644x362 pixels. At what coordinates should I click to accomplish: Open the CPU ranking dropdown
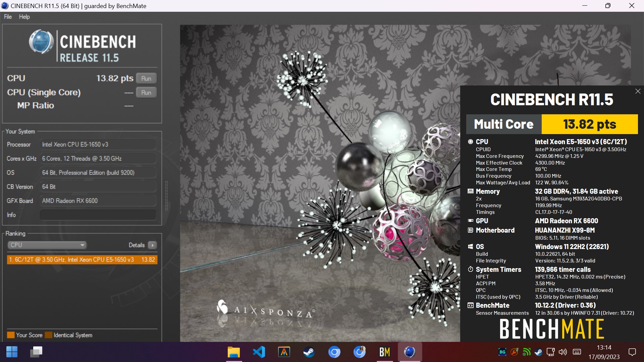pyautogui.click(x=47, y=245)
